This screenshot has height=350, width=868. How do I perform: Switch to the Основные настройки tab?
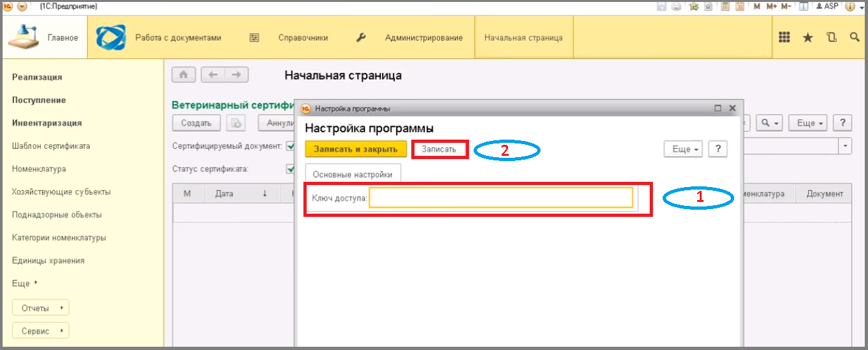(352, 175)
